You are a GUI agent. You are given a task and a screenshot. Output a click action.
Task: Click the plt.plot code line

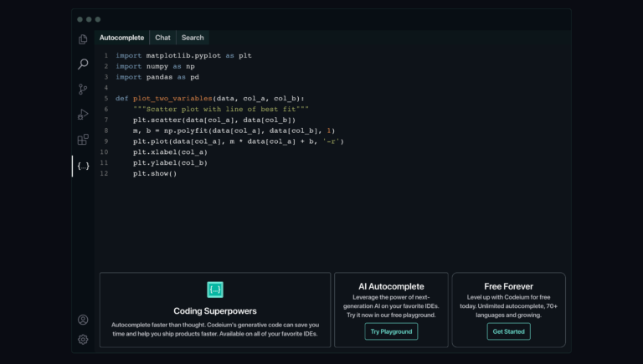click(x=239, y=141)
